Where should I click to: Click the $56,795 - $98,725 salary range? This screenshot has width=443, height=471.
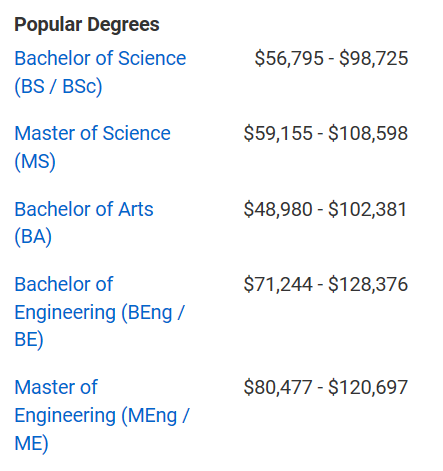pyautogui.click(x=331, y=58)
